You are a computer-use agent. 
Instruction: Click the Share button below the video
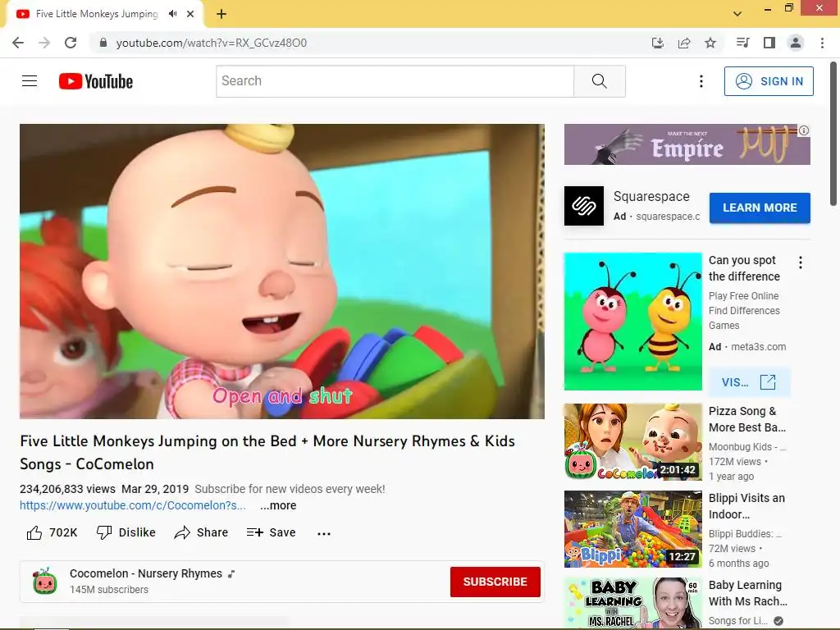pos(202,533)
